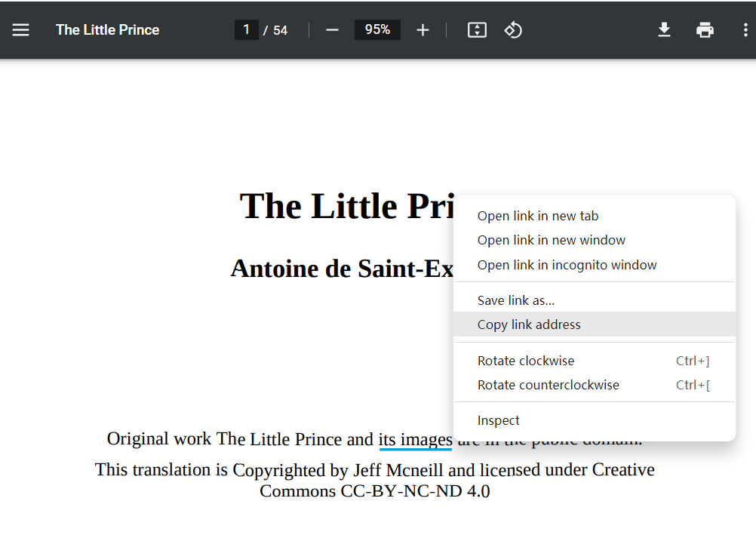Viewport: 756px width, 535px height.
Task: Select 'Open link in new tab'
Action: (x=537, y=216)
